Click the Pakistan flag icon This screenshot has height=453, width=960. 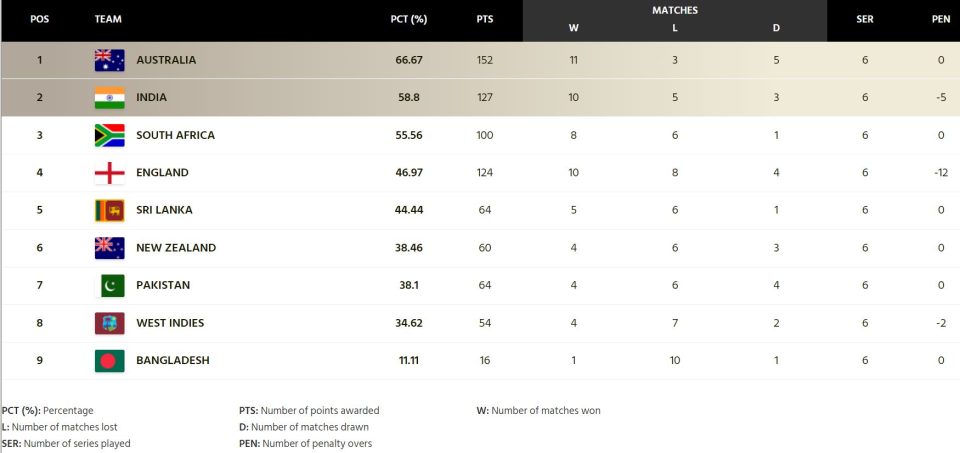pyautogui.click(x=113, y=285)
